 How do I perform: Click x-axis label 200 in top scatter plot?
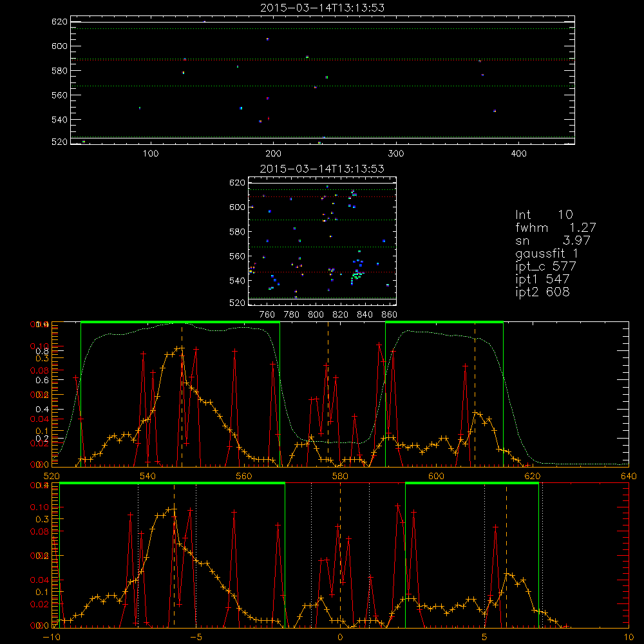tap(273, 154)
